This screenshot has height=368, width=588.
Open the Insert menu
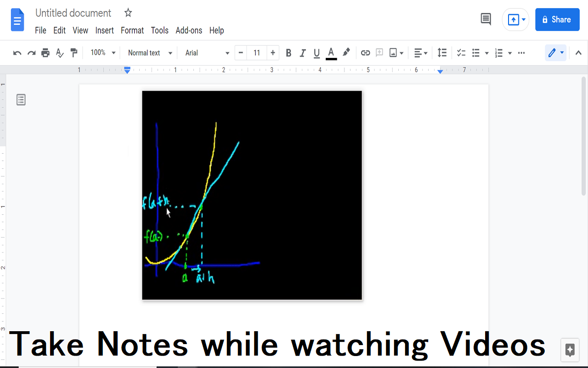coord(104,30)
